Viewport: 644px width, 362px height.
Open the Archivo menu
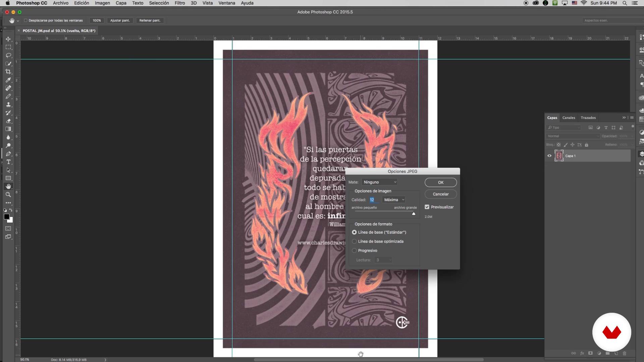coord(61,3)
